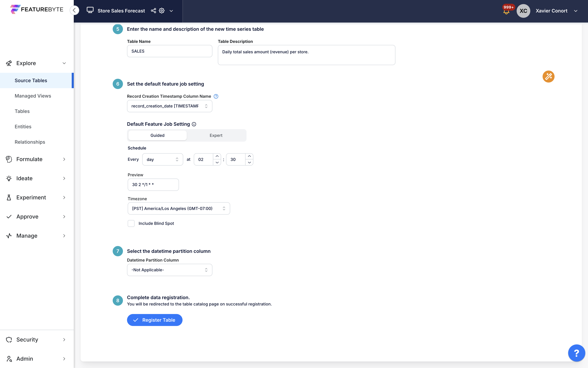Navigate to Relationships in the sidebar

coord(30,142)
